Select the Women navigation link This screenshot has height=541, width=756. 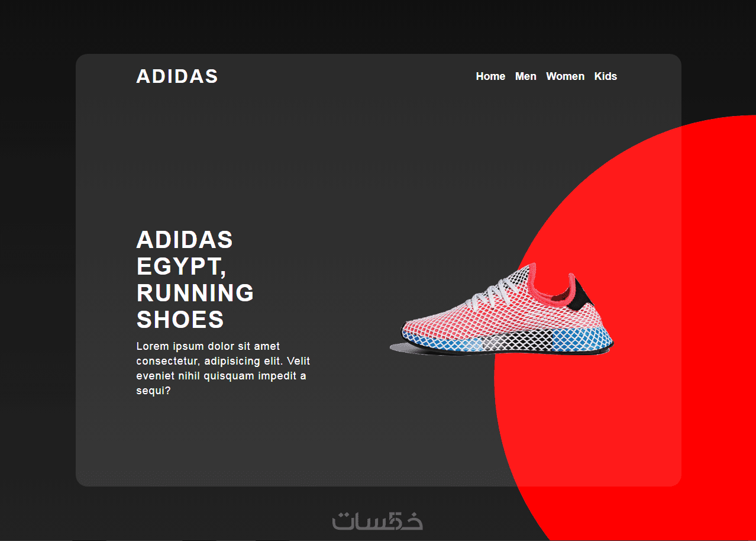pyautogui.click(x=565, y=76)
